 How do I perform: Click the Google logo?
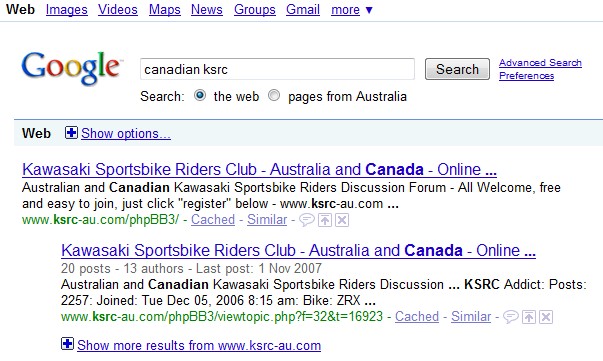click(x=72, y=68)
